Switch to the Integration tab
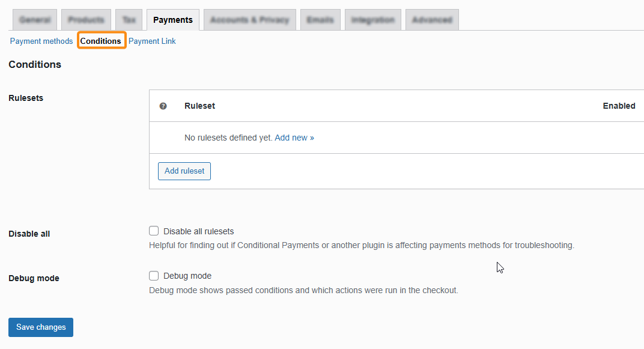This screenshot has height=349, width=644. tap(372, 20)
